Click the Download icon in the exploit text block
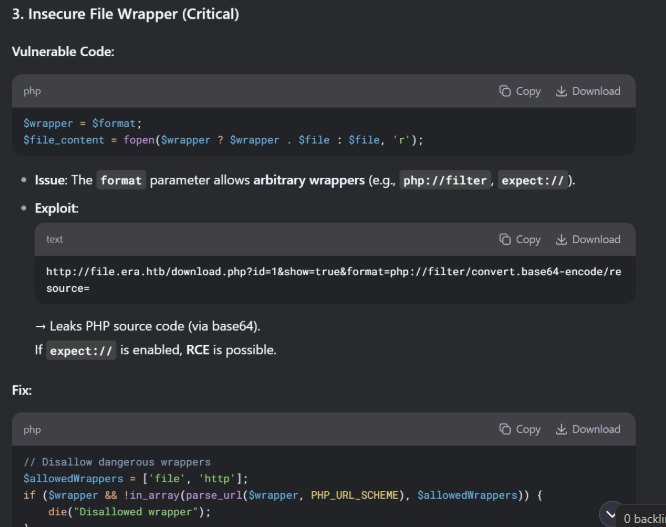Screen dimensions: 666x527 pos(562,239)
